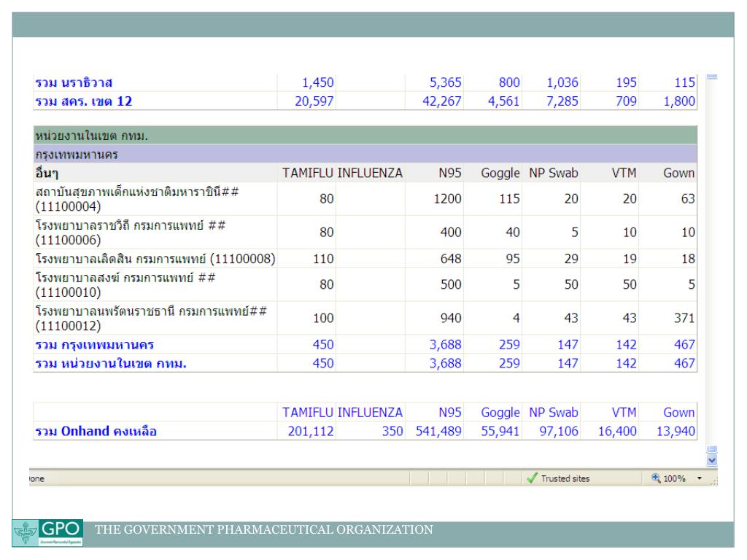Click the GPO logo in the footer
Image resolution: width=747 pixels, height=560 pixels.
(x=47, y=533)
